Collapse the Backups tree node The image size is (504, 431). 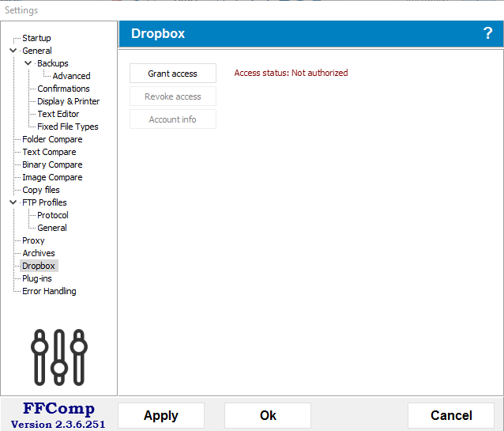point(28,63)
